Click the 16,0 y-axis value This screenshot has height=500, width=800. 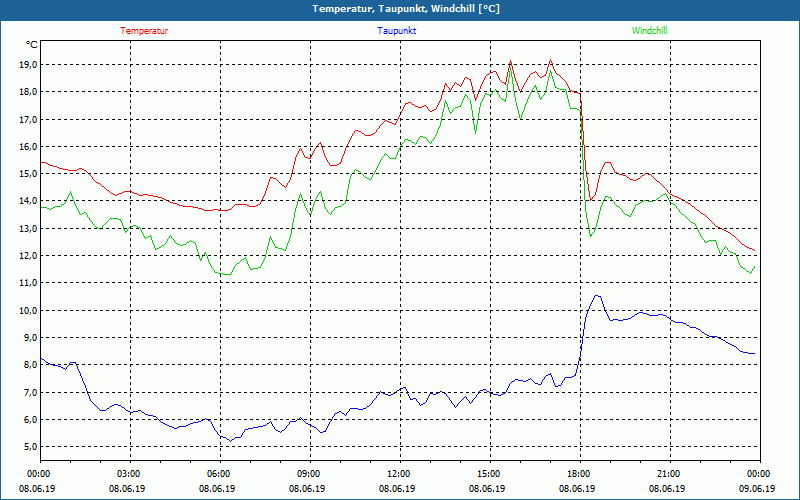(29, 146)
